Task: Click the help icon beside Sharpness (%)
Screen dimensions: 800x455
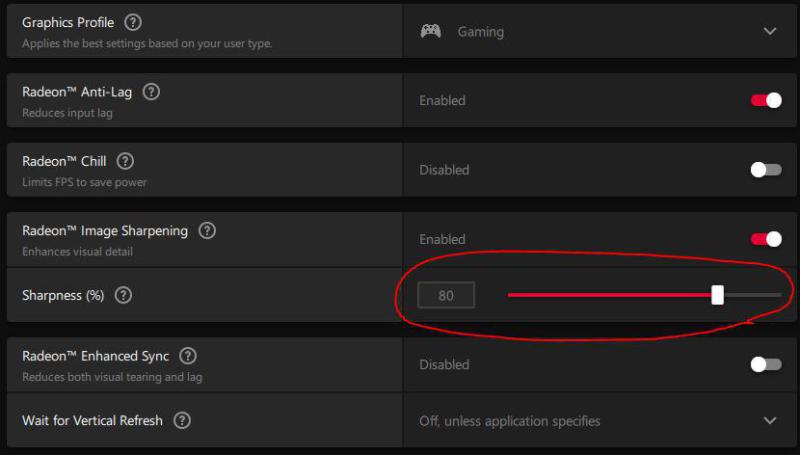Action: [x=123, y=295]
